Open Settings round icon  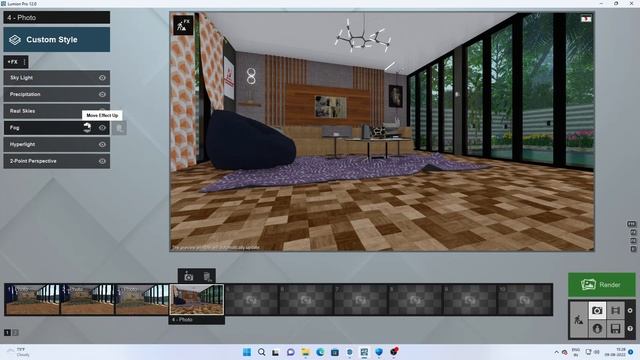[x=630, y=311]
